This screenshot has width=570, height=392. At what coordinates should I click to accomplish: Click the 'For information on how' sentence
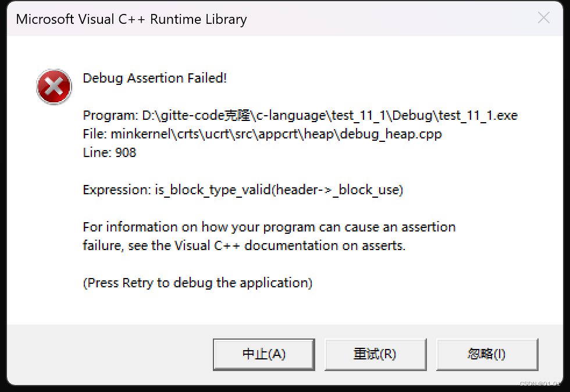pos(269,227)
